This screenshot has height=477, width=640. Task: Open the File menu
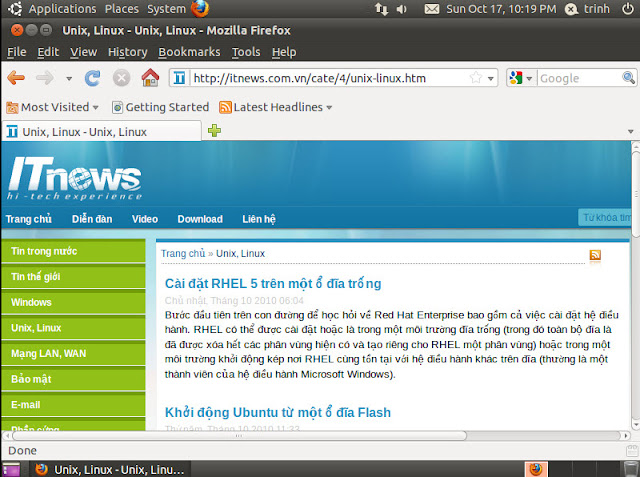click(x=17, y=52)
